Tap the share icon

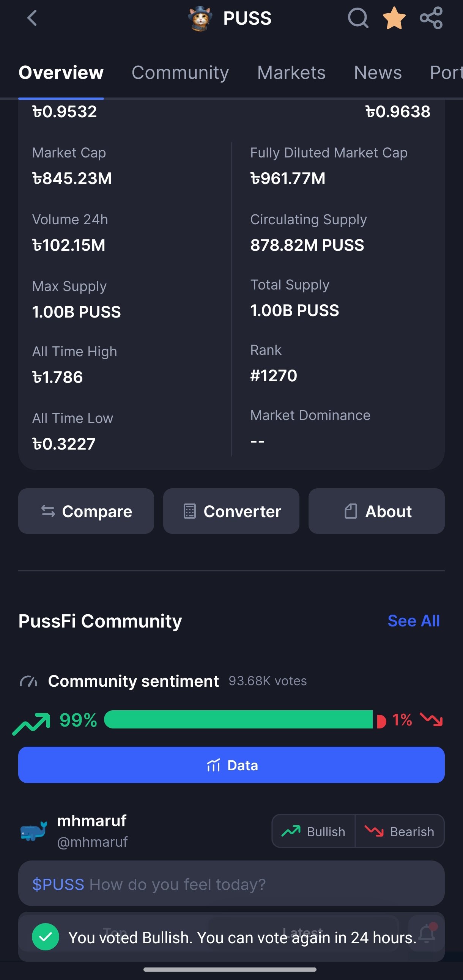click(x=431, y=18)
